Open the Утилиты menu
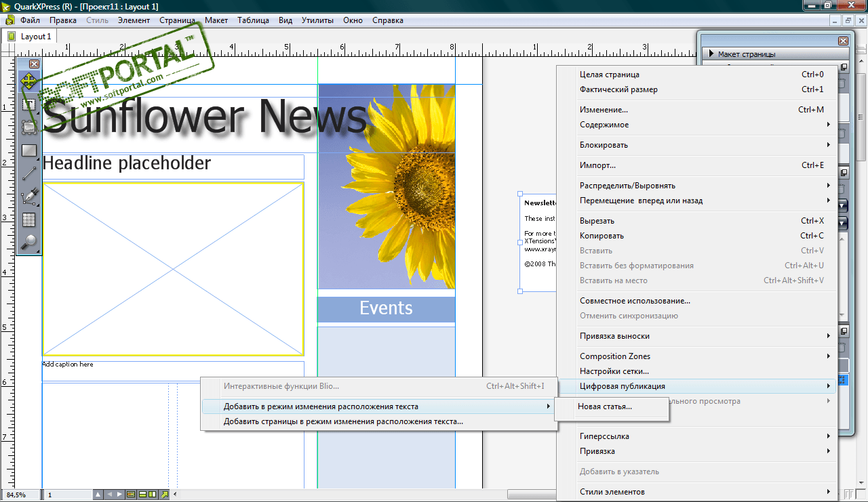 (317, 20)
